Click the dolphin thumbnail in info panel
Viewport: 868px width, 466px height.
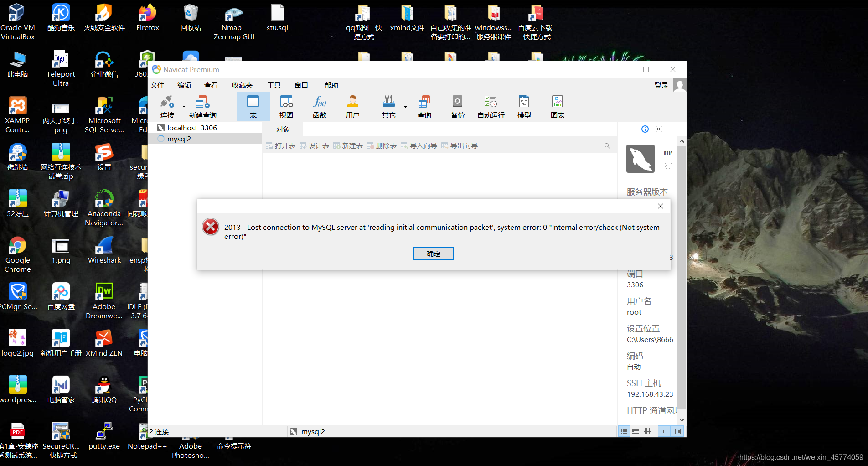point(640,159)
